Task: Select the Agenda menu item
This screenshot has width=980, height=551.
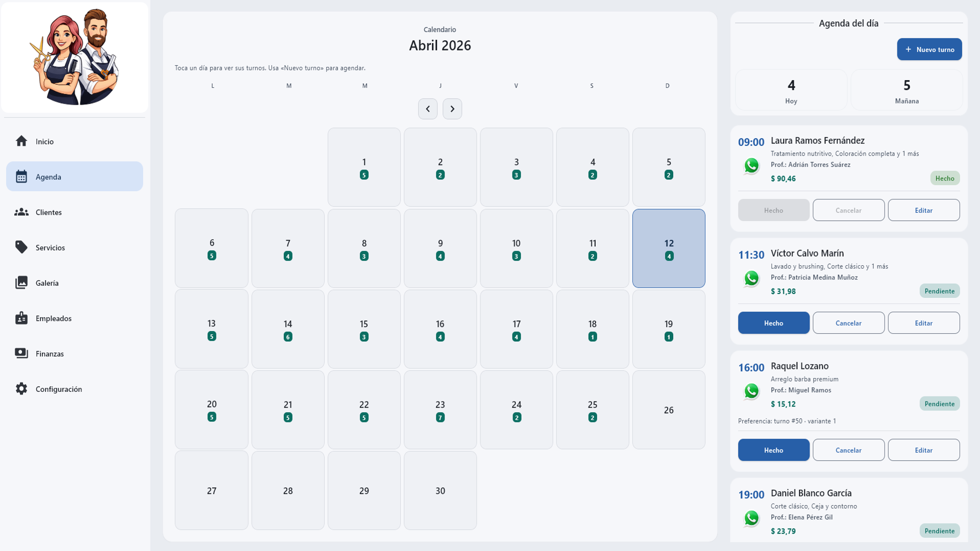Action: 75,177
